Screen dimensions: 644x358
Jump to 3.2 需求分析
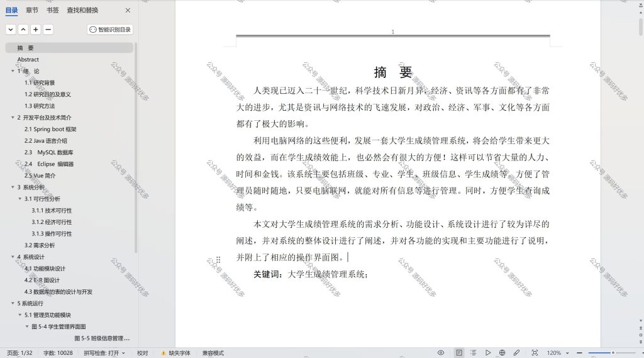click(x=40, y=245)
